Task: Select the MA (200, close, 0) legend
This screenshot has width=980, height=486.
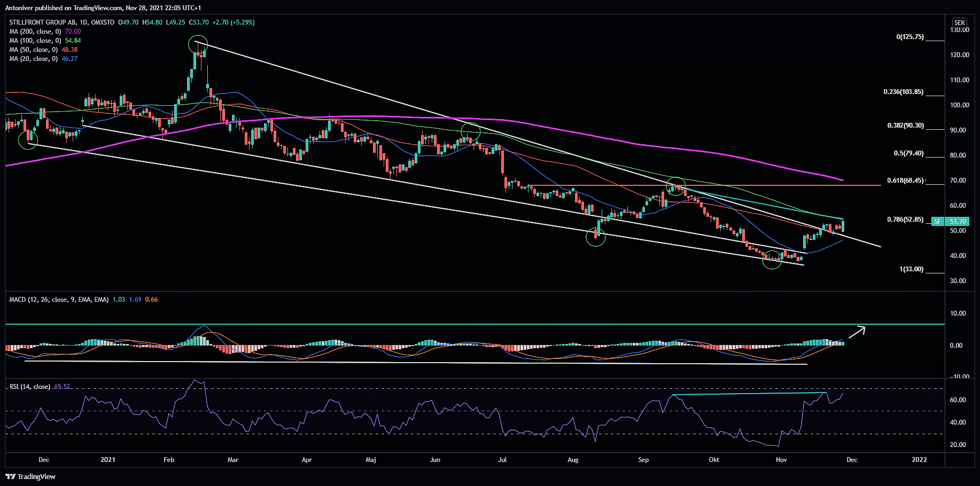Action: click(35, 32)
